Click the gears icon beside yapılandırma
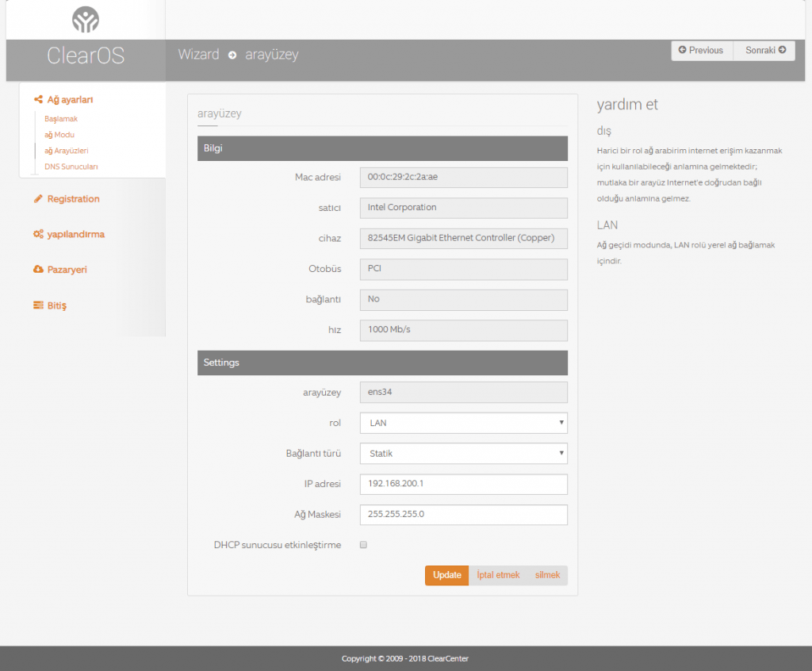The width and height of the screenshot is (812, 671). 38,235
